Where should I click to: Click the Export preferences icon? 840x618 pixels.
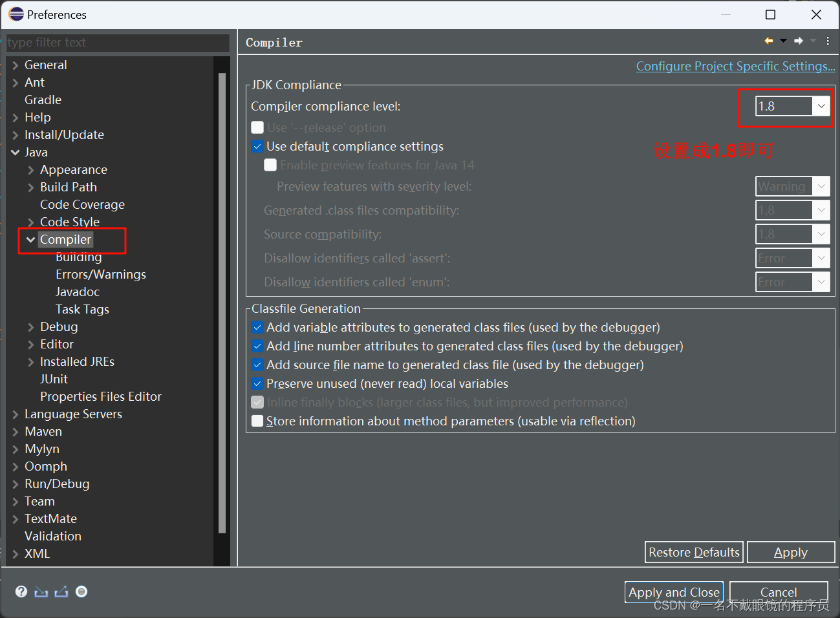click(x=61, y=591)
